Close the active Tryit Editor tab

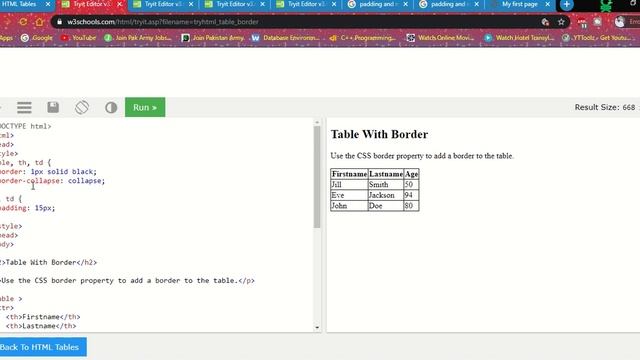pyautogui.click(x=120, y=4)
